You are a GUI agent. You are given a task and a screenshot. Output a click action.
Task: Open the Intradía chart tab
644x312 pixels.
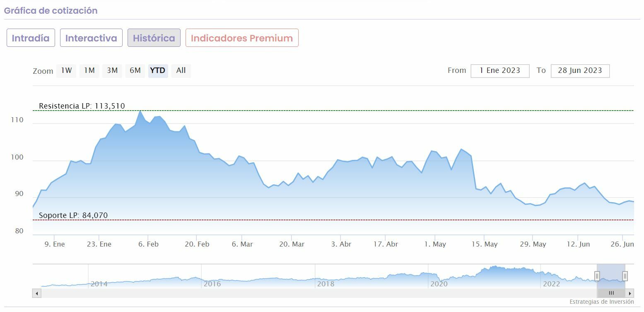[x=31, y=38]
